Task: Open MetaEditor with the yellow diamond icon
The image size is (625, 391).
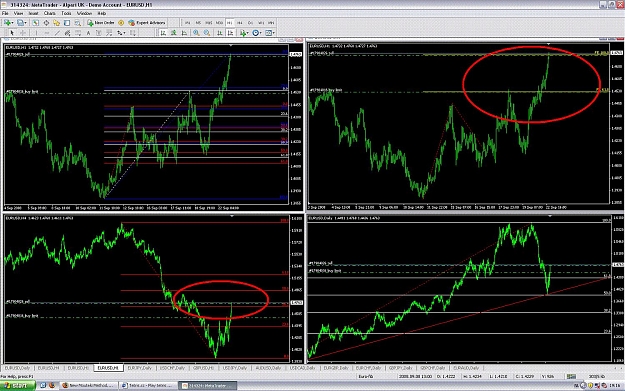Action: coord(121,23)
